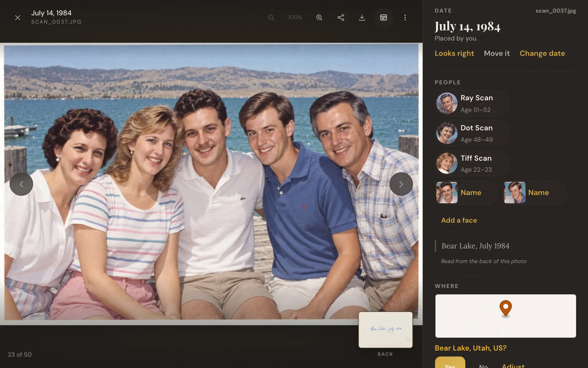Image resolution: width=588 pixels, height=368 pixels.
Task: Click Tiff Scan's face avatar
Action: (447, 163)
